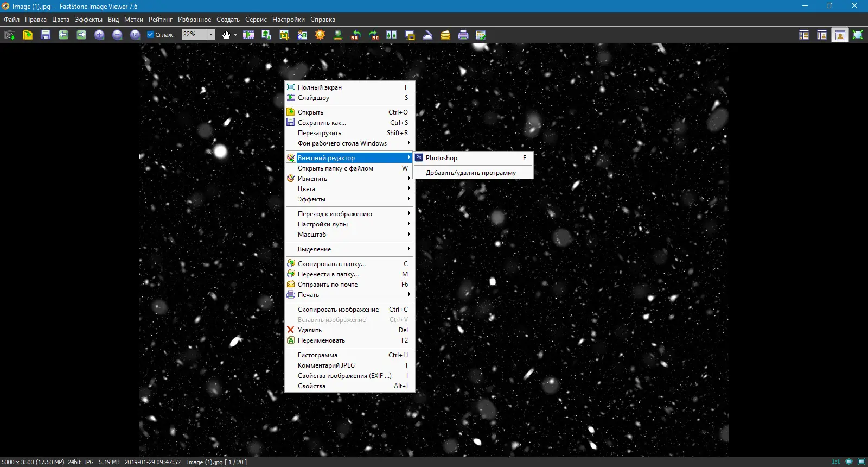Open settings with the checklist toolbar icon

coord(481,35)
